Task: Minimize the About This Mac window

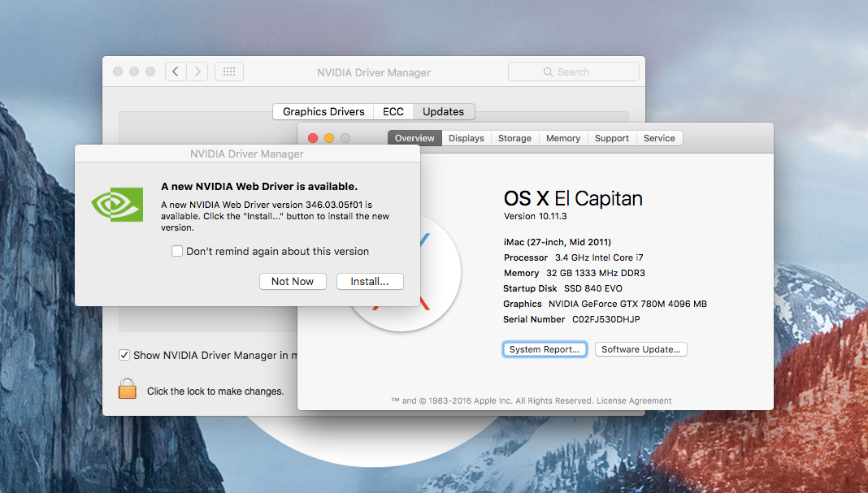Action: tap(329, 138)
